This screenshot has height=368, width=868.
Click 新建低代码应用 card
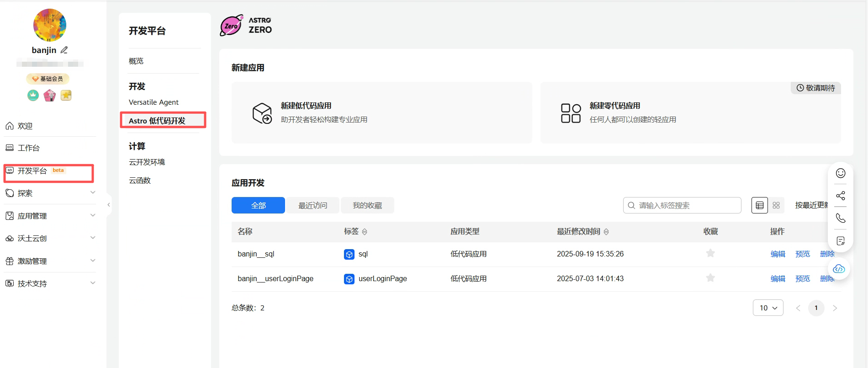(x=381, y=112)
